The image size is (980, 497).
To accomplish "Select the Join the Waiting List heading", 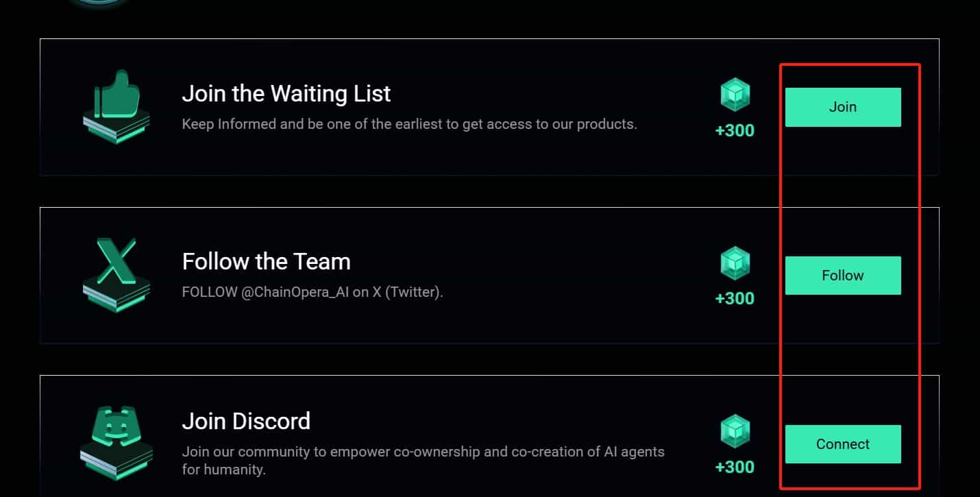I will click(286, 93).
